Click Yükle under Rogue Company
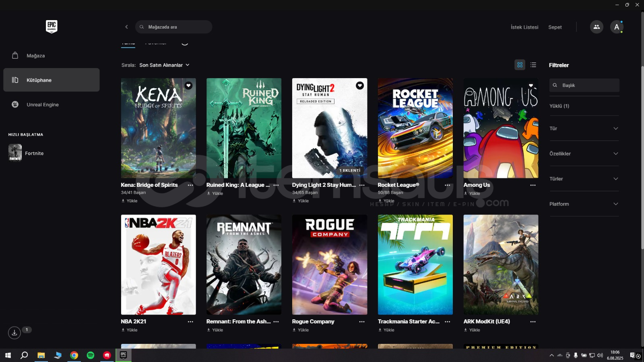This screenshot has height=362, width=644. (x=301, y=330)
